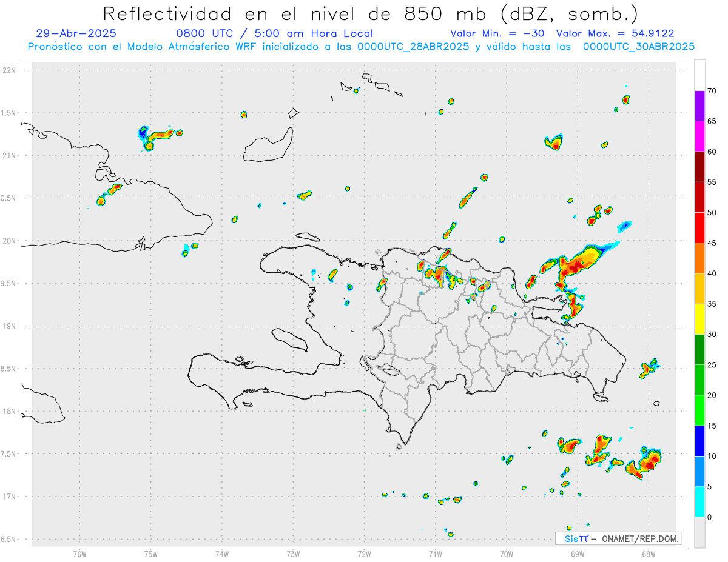This screenshot has height=562, width=728.
Task: Click the colorbar label "70"
Action: click(712, 91)
